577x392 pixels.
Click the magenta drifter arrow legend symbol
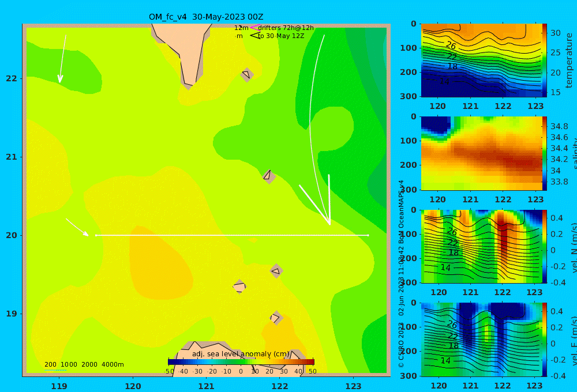click(255, 28)
